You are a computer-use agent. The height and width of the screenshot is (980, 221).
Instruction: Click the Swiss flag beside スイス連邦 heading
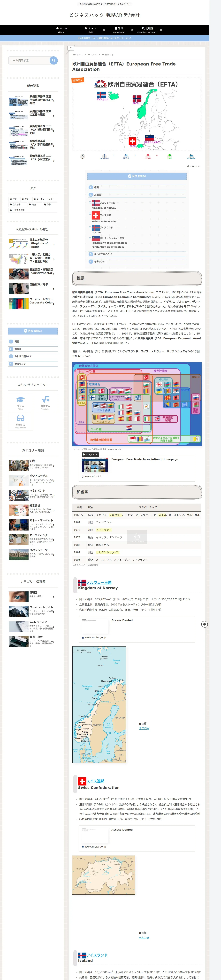click(x=82, y=781)
